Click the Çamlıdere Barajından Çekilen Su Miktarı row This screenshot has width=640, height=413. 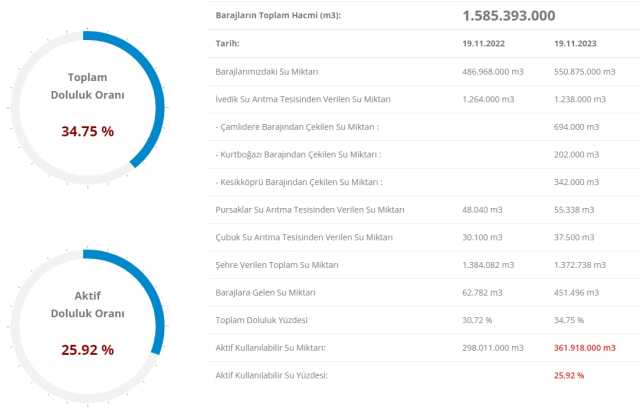click(x=424, y=127)
